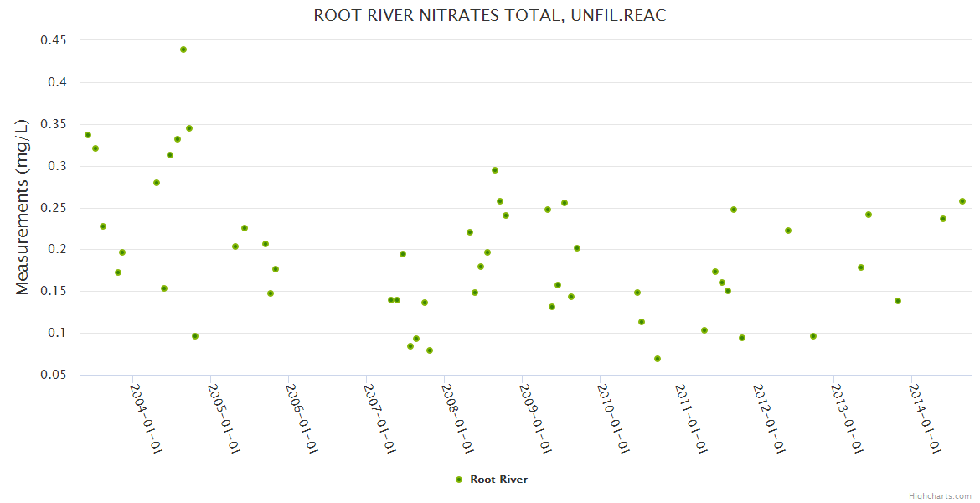
Task: Select the late-2012 point just below 0.1
Action: [813, 336]
